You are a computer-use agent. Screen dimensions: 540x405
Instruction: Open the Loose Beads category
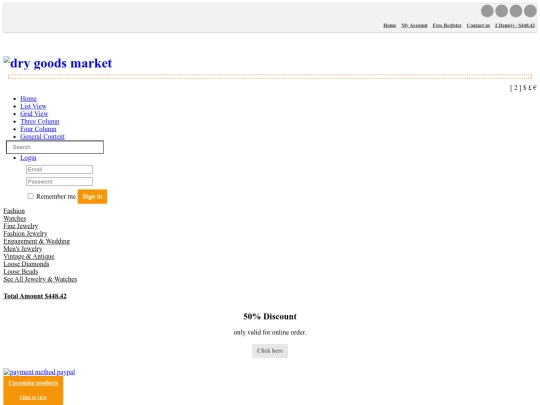tap(21, 271)
